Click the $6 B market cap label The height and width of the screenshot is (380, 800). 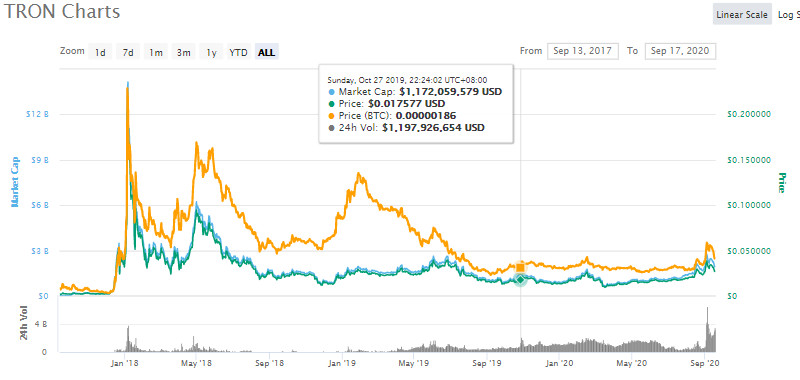pyautogui.click(x=39, y=206)
